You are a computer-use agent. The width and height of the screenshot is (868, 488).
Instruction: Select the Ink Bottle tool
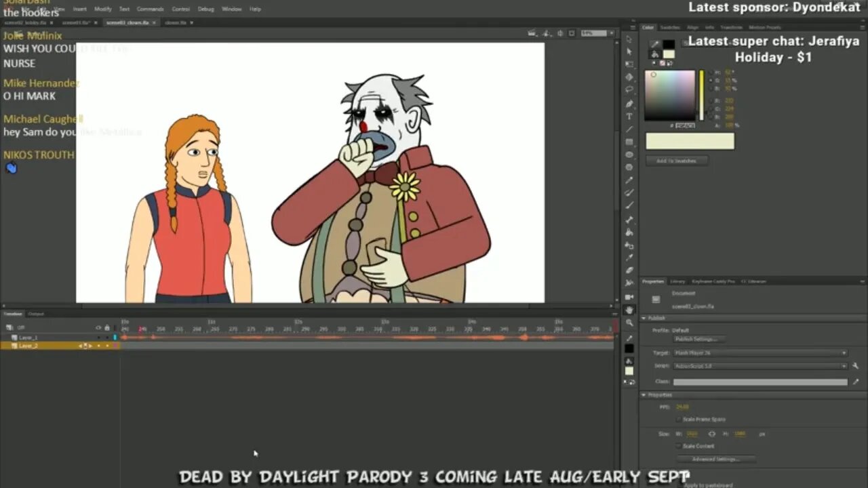629,245
